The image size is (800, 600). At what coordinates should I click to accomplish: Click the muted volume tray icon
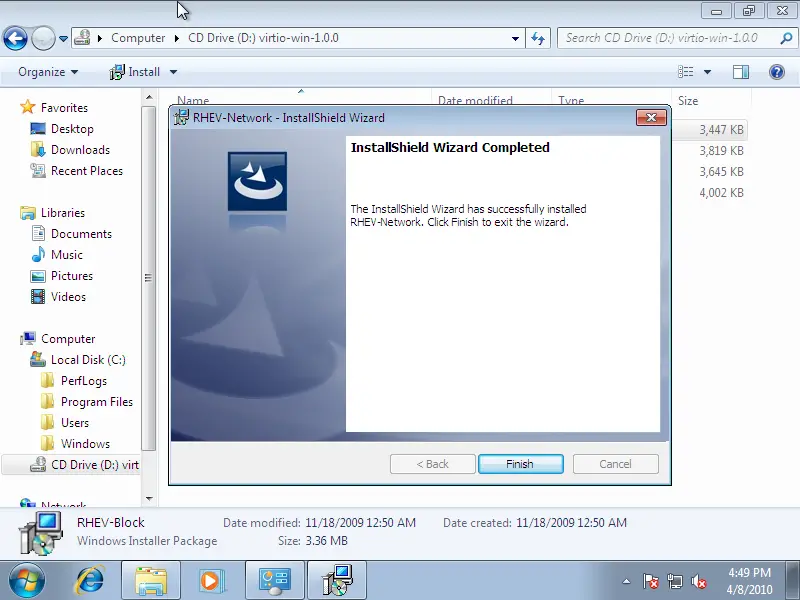click(700, 581)
